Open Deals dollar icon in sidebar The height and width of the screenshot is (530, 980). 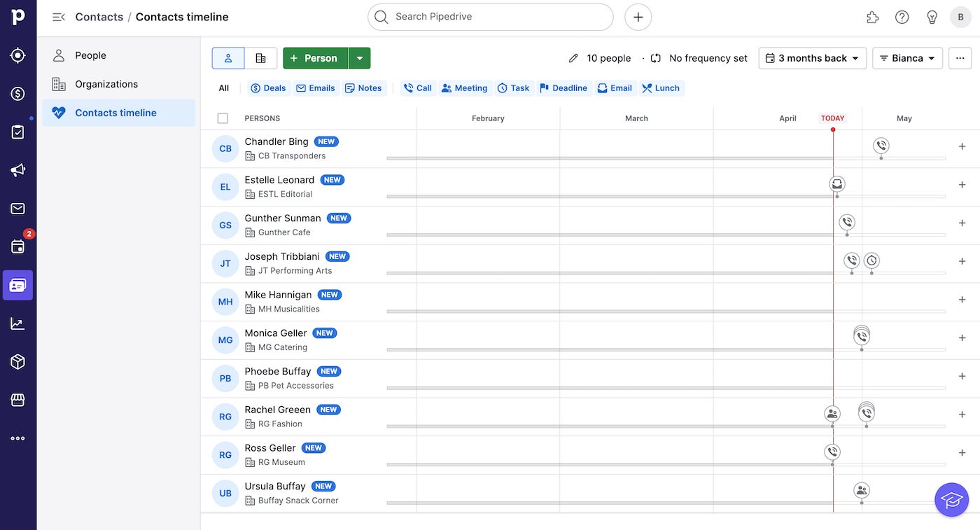[18, 94]
